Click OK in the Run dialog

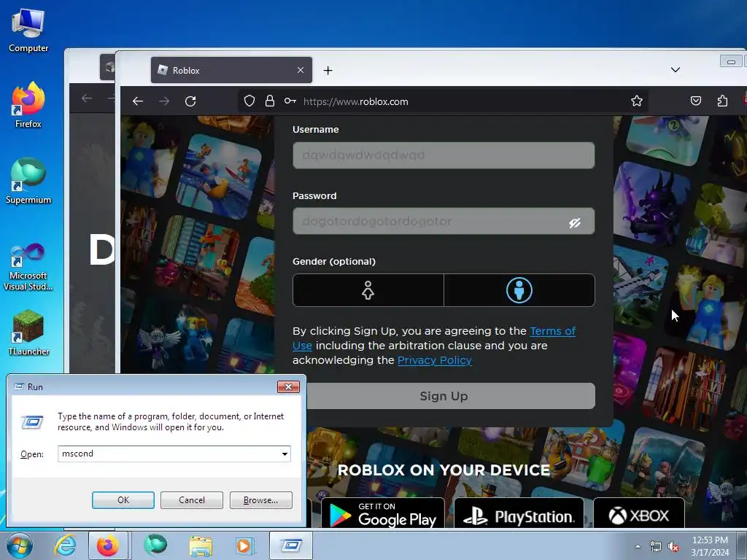[123, 500]
